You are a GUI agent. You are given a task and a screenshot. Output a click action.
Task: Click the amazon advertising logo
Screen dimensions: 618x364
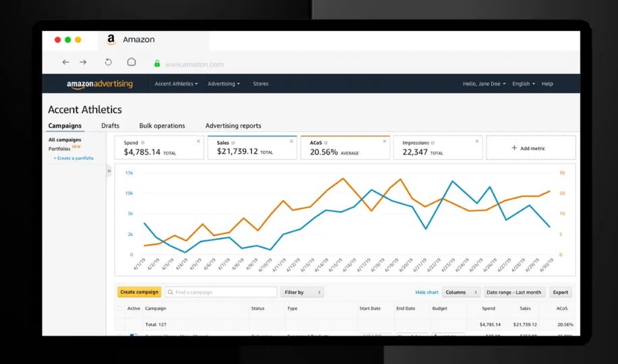click(x=100, y=84)
